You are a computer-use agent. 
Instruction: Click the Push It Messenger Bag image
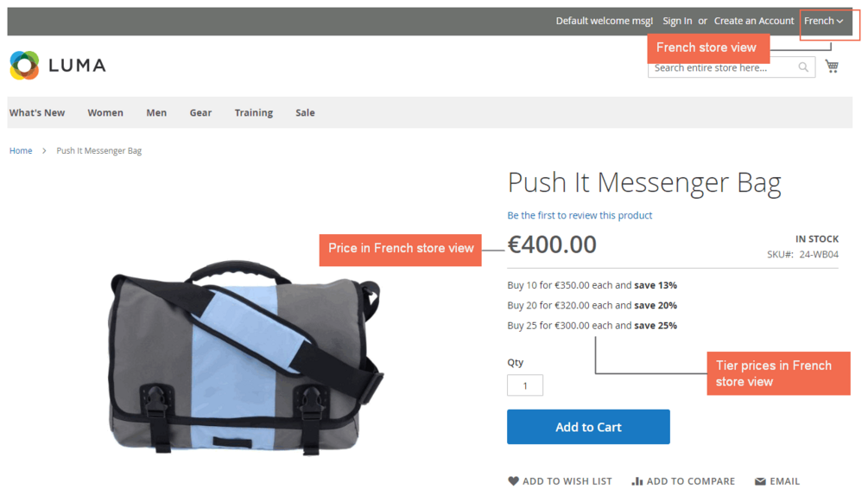(x=244, y=358)
